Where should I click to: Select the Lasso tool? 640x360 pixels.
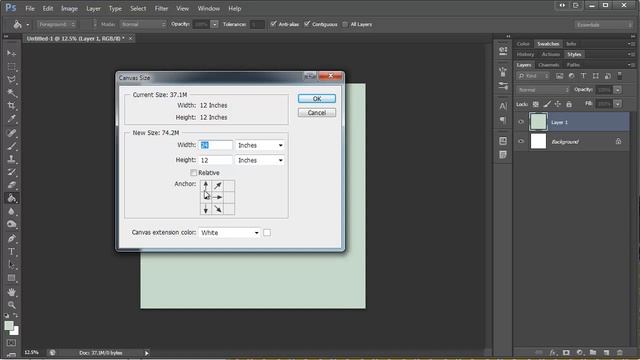click(x=11, y=80)
